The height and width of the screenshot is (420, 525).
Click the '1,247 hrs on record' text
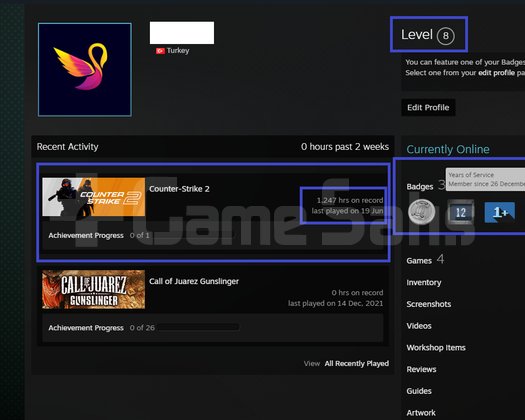350,200
